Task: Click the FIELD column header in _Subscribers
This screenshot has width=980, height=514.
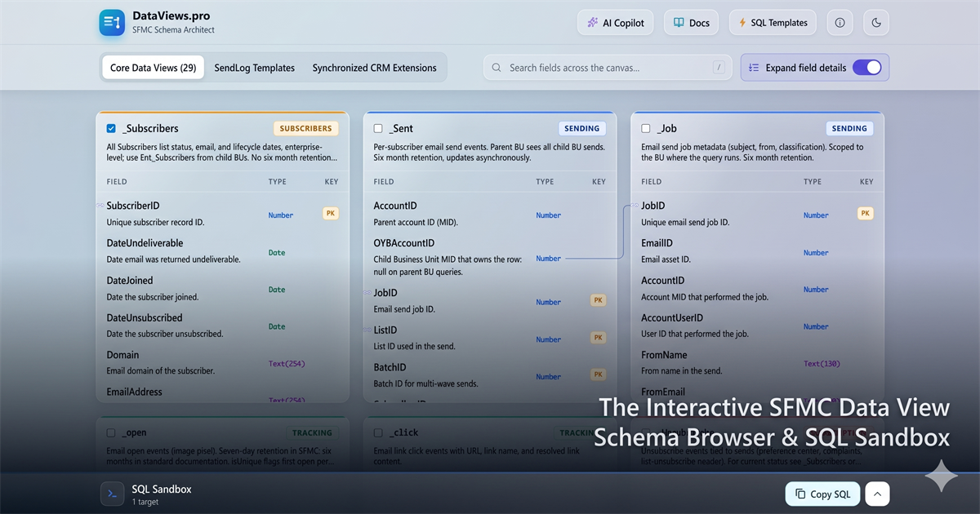Action: click(117, 182)
